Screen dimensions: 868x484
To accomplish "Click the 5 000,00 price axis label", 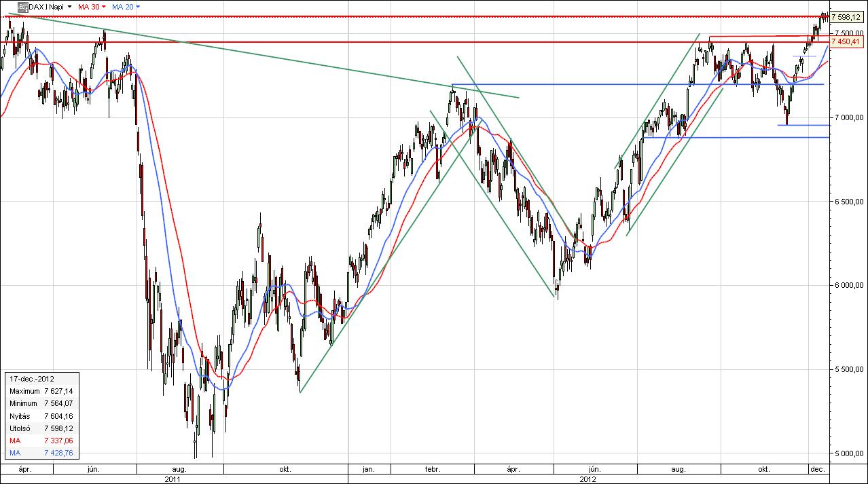I will click(x=849, y=454).
